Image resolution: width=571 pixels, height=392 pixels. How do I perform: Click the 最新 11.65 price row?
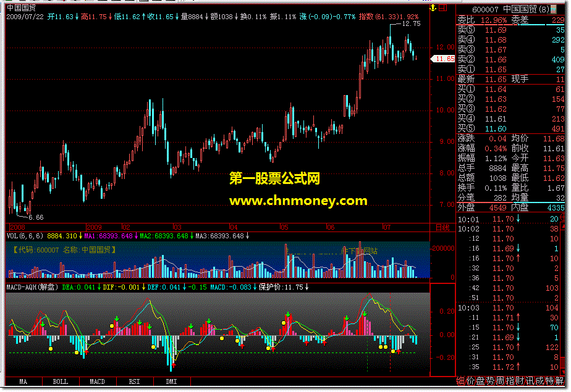click(x=510, y=79)
